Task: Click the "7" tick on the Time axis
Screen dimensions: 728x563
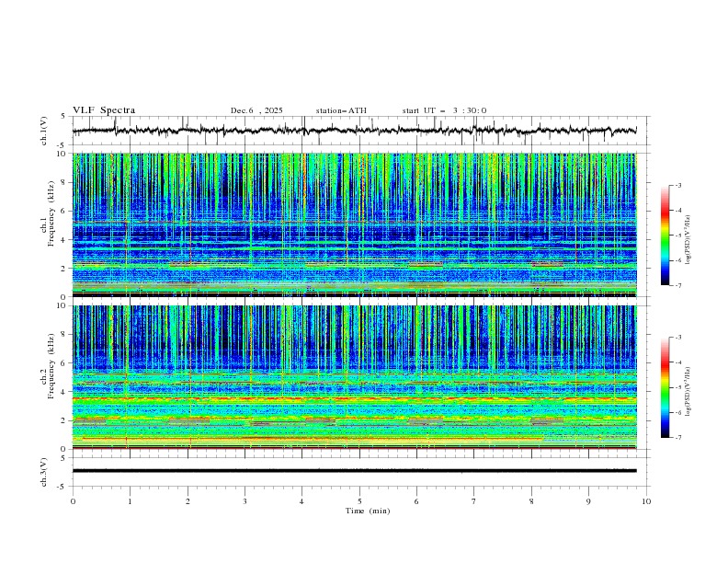Action: pyautogui.click(x=474, y=501)
